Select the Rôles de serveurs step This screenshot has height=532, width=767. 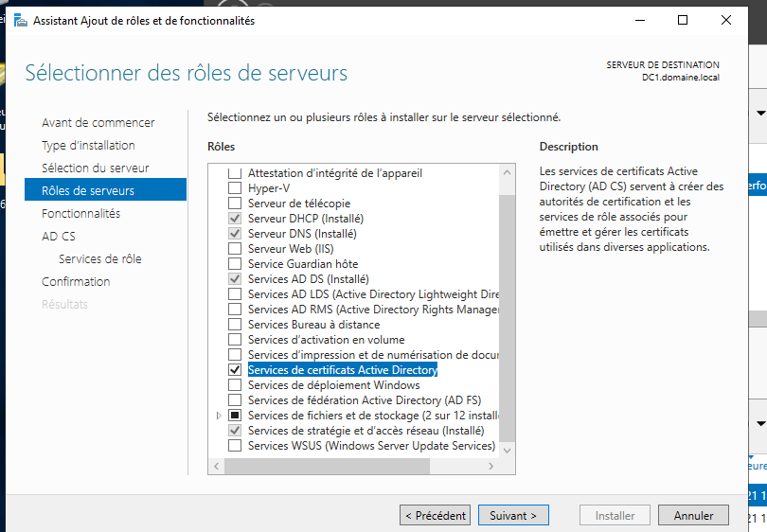(x=106, y=189)
